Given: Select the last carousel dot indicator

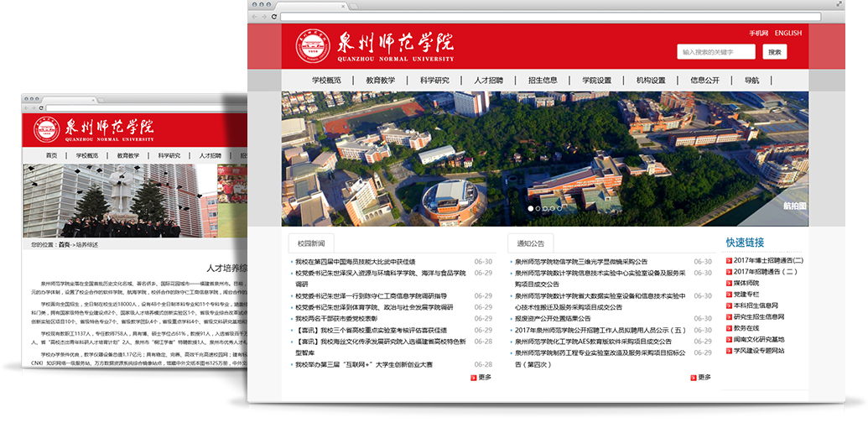Looking at the screenshot, I should (561, 208).
